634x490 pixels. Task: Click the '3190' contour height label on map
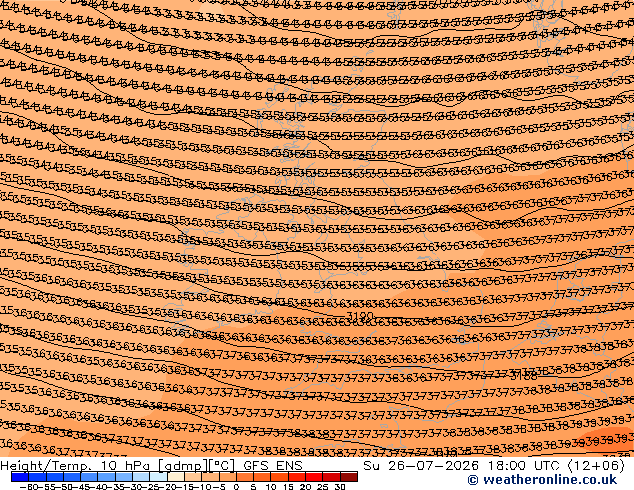click(x=360, y=315)
